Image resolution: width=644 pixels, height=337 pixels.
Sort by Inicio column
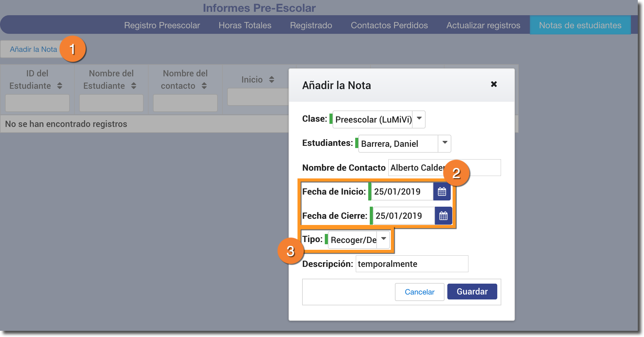(x=272, y=79)
